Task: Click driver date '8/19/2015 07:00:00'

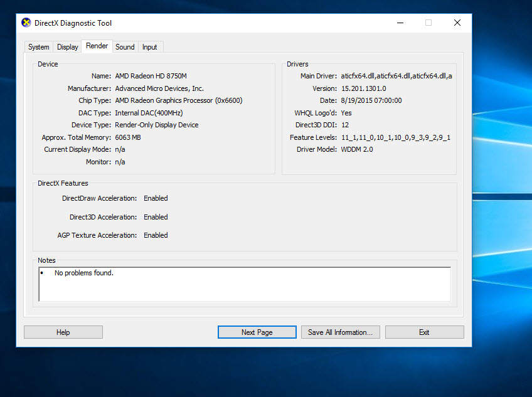Action: tap(371, 100)
